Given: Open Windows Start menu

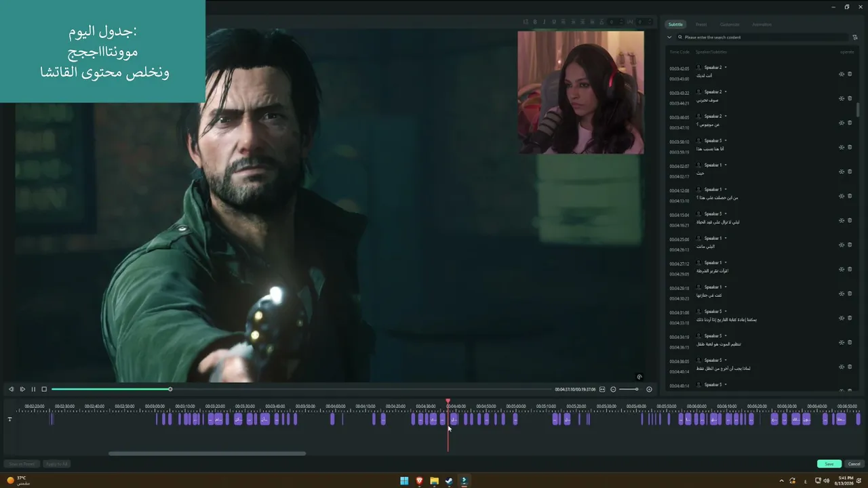Looking at the screenshot, I should tap(404, 481).
